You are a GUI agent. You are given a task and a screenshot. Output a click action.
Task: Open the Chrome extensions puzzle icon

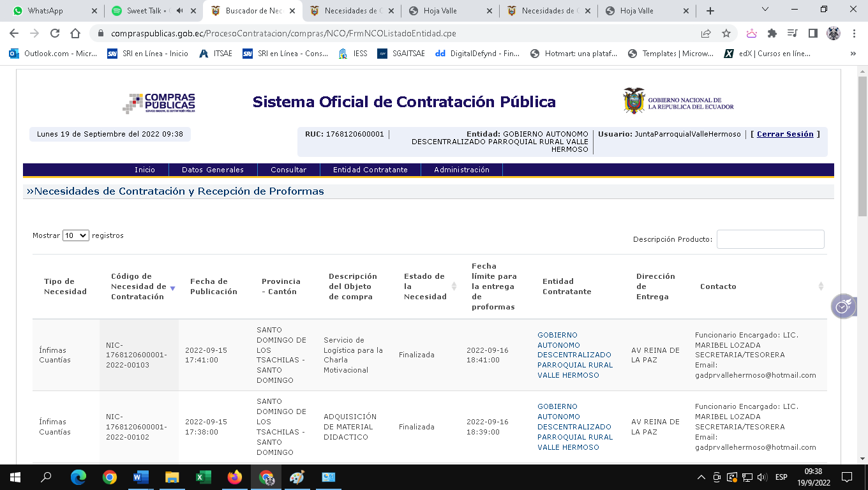(772, 34)
